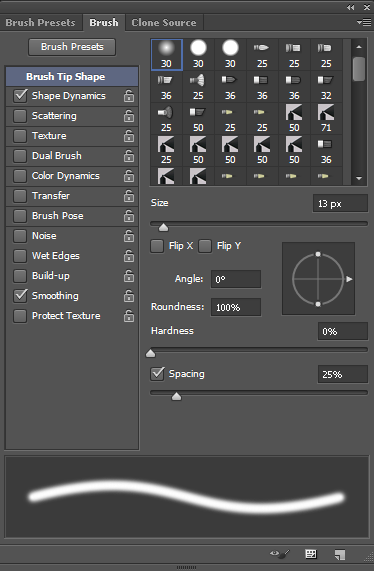Toggle the Noise lock icon
This screenshot has height=571, width=374.
pyautogui.click(x=129, y=236)
